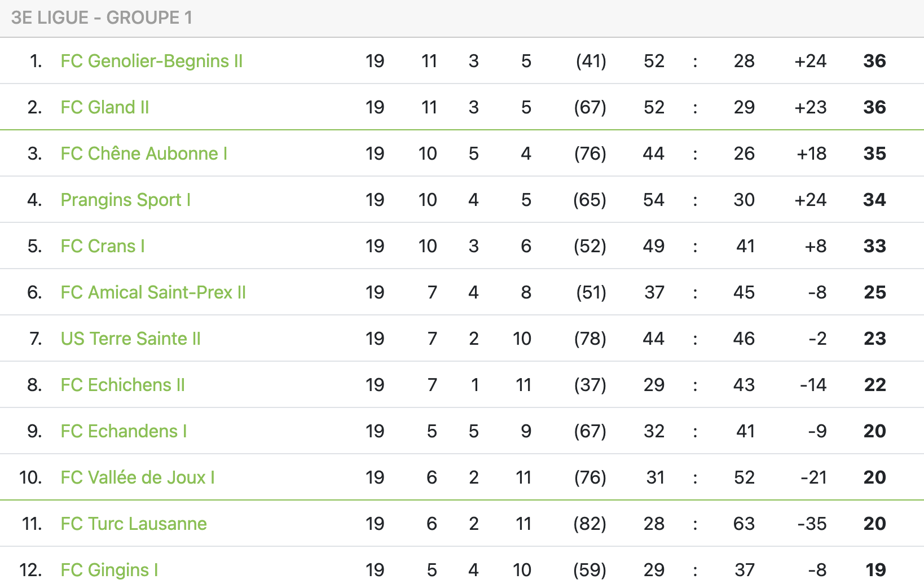Click FC Genolier-Begnins II's 36 points total
Viewport: 924px width, 588px height.
pyautogui.click(x=874, y=61)
